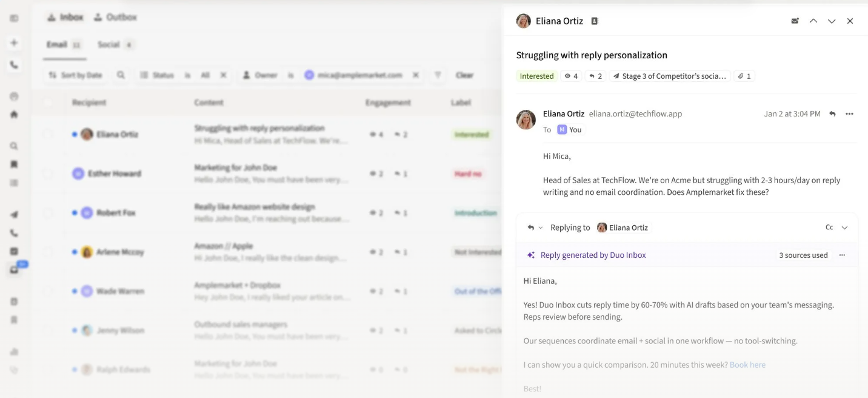Image resolution: width=868 pixels, height=398 pixels.
Task: Select the Email tab
Action: pos(64,45)
